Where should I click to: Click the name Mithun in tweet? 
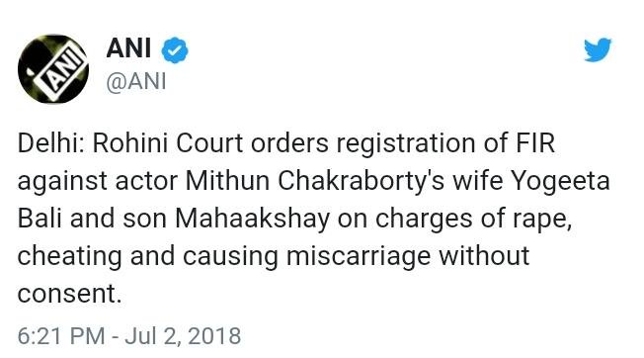[227, 181]
